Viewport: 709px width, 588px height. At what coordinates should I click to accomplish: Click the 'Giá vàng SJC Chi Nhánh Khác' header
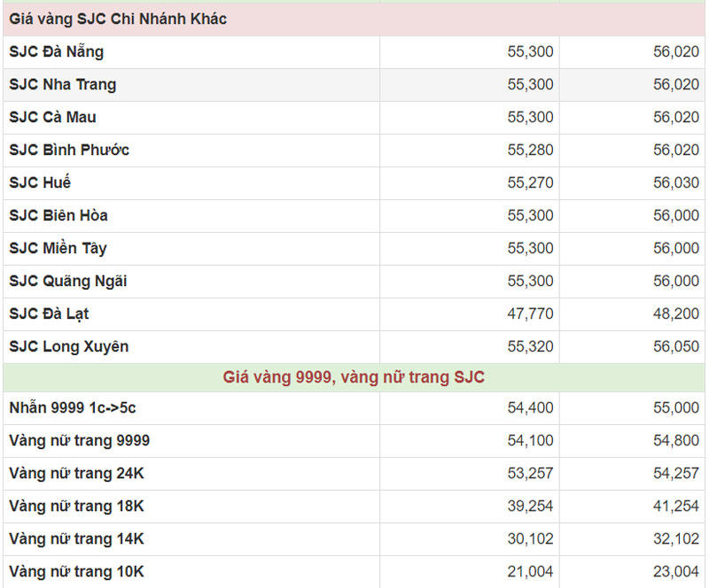click(118, 19)
